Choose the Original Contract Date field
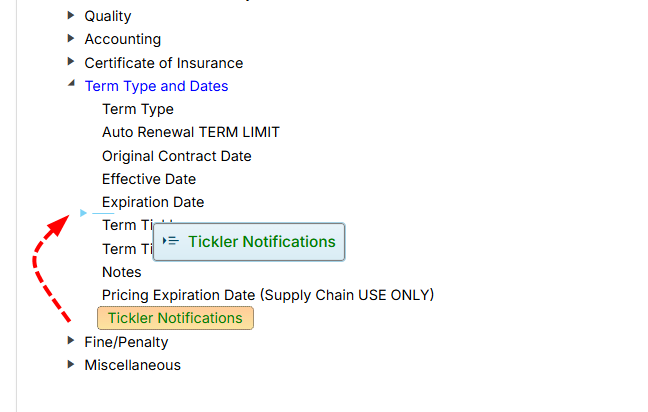Image resolution: width=648 pixels, height=412 pixels. coord(176,156)
